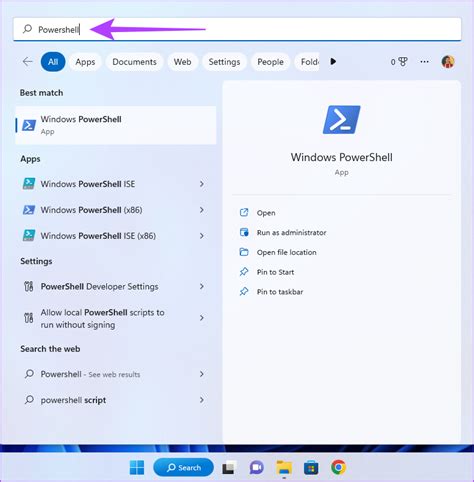The height and width of the screenshot is (482, 474).
Task: Open the three-dot options menu
Action: (x=424, y=62)
